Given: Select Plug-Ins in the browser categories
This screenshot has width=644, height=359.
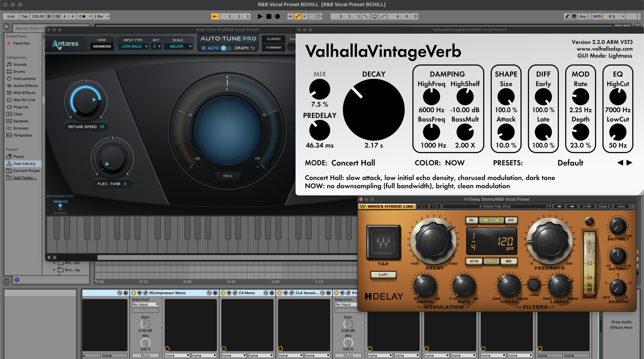Looking at the screenshot, I should pos(21,107).
